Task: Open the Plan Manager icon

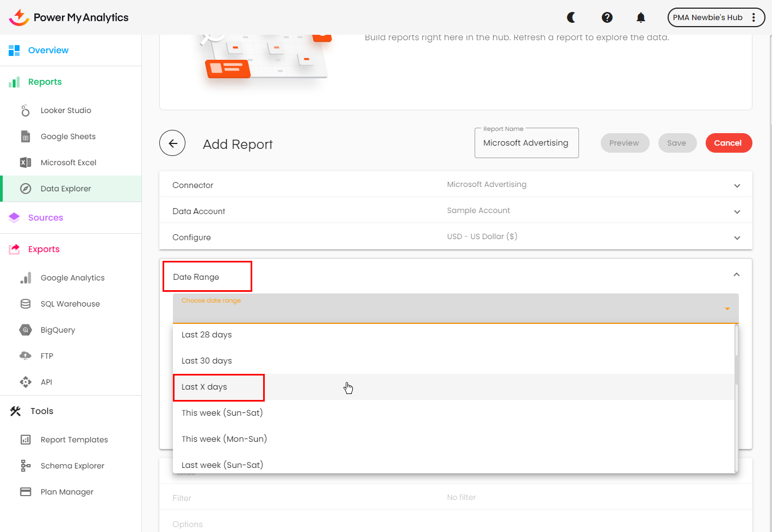Action: tap(26, 492)
